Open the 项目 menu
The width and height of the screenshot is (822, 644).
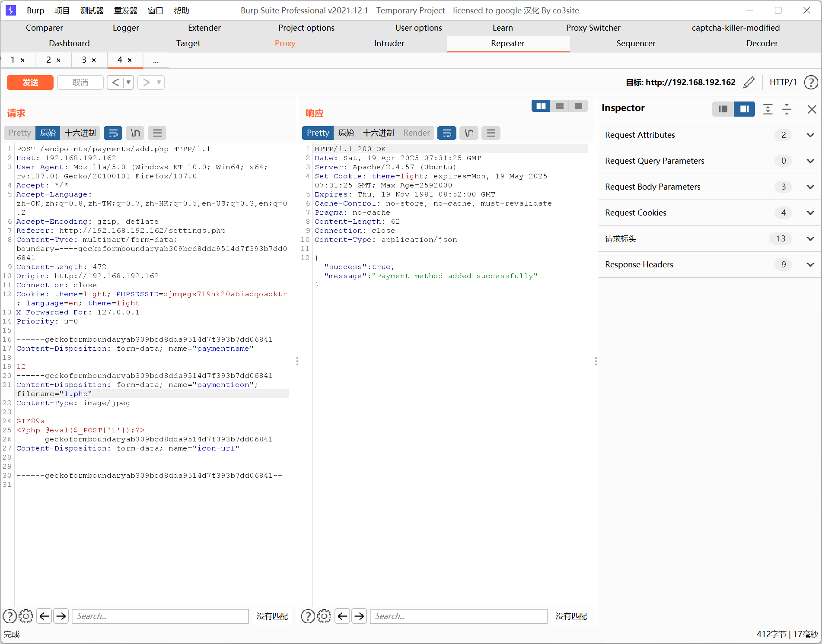(62, 10)
